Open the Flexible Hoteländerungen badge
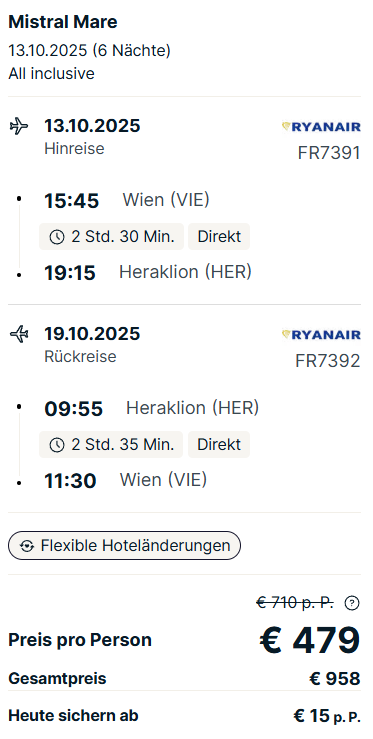The width and height of the screenshot is (373, 739). (x=124, y=546)
